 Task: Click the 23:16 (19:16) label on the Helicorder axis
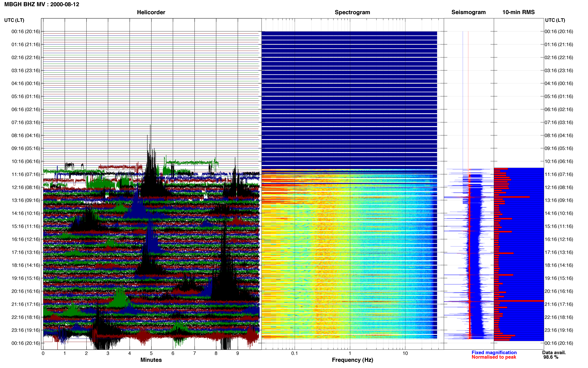coord(26,330)
